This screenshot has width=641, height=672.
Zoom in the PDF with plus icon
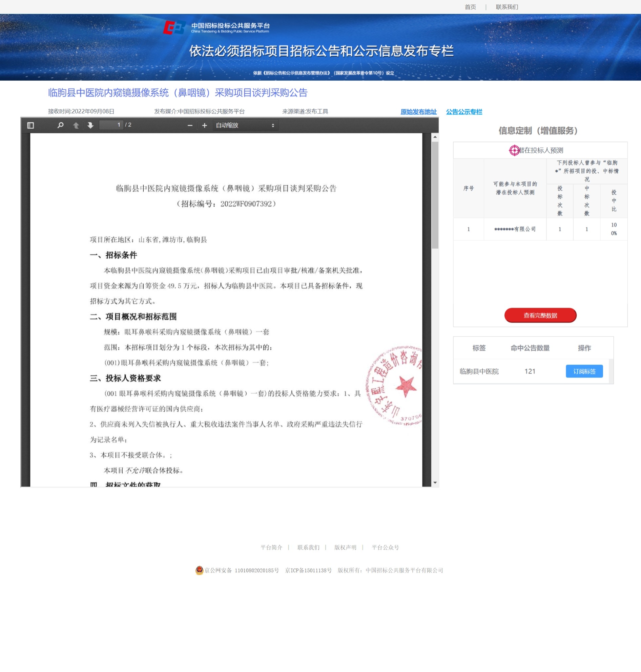[204, 125]
